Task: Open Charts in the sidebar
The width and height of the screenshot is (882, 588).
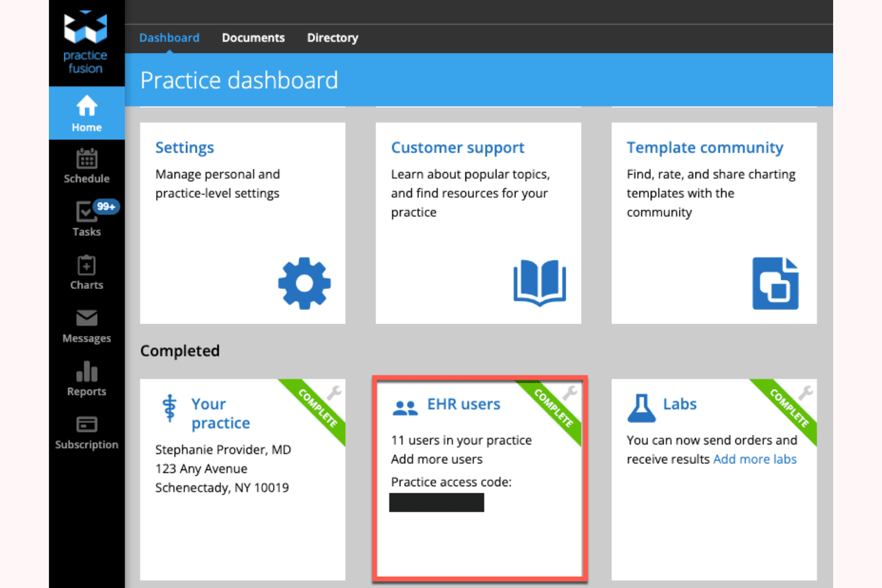Action: [x=86, y=273]
